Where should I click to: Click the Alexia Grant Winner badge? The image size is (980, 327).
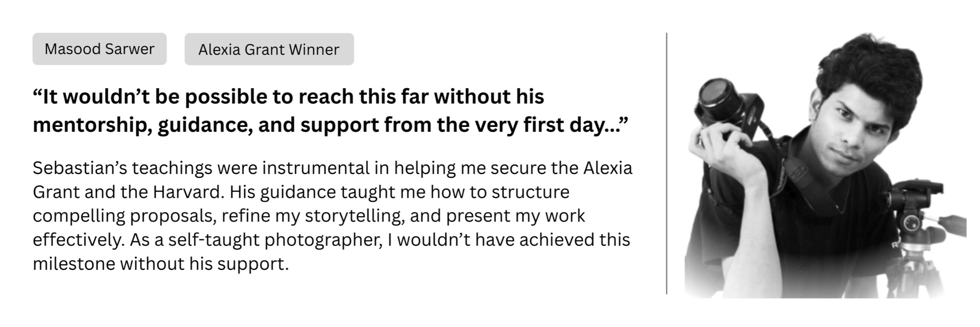pos(269,49)
